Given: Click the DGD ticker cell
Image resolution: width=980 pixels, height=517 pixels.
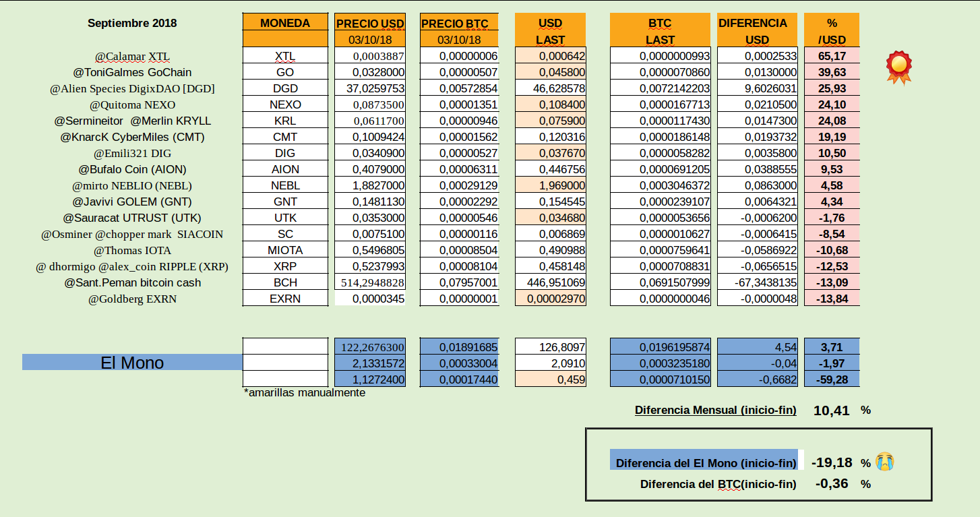Looking at the screenshot, I should [x=285, y=88].
